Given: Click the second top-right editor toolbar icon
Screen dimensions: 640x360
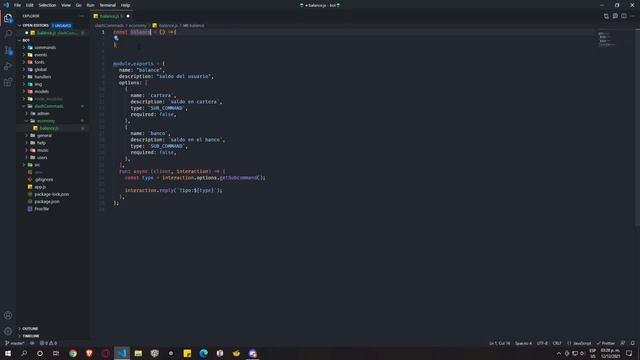Looking at the screenshot, I should click(x=615, y=16).
